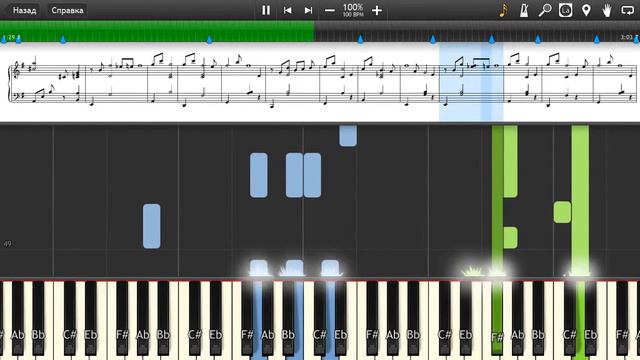This screenshot has height=360, width=640.
Task: Skip forward with the next-track icon
Action: tap(309, 10)
